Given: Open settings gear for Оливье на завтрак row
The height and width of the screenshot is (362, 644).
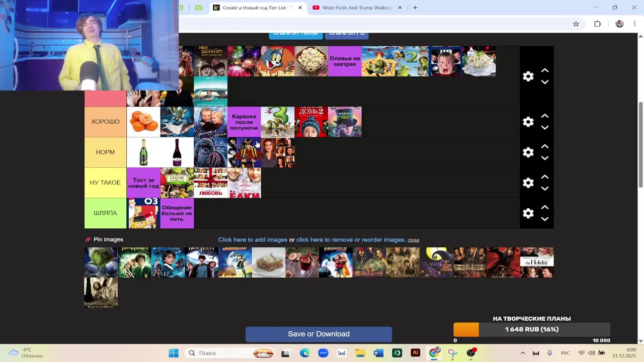Looking at the screenshot, I should pyautogui.click(x=528, y=76).
